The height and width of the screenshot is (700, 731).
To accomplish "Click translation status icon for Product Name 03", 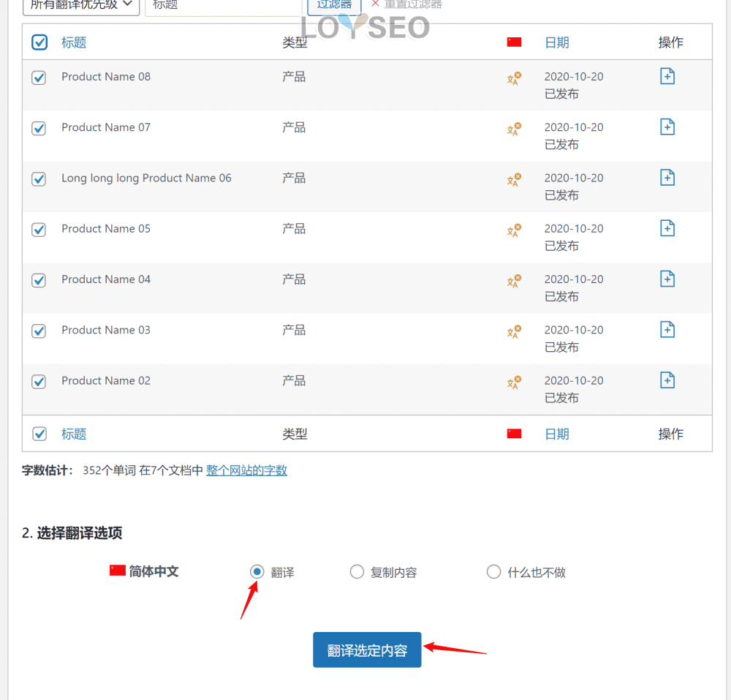I will coord(514,331).
